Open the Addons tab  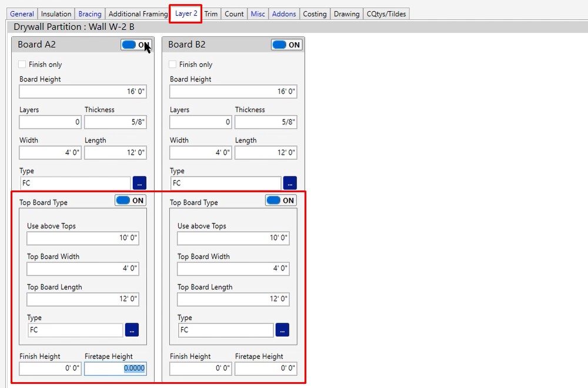284,14
